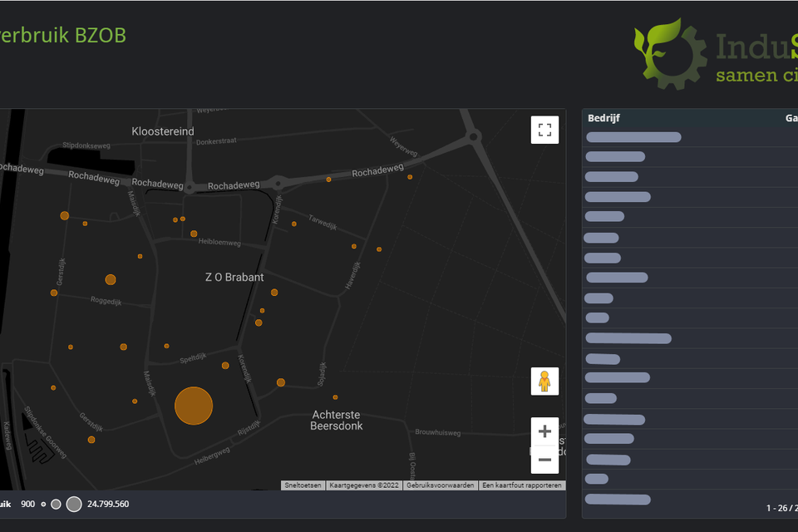This screenshot has height=532, width=798.
Task: Select the Kloostereind map label
Action: point(163,131)
